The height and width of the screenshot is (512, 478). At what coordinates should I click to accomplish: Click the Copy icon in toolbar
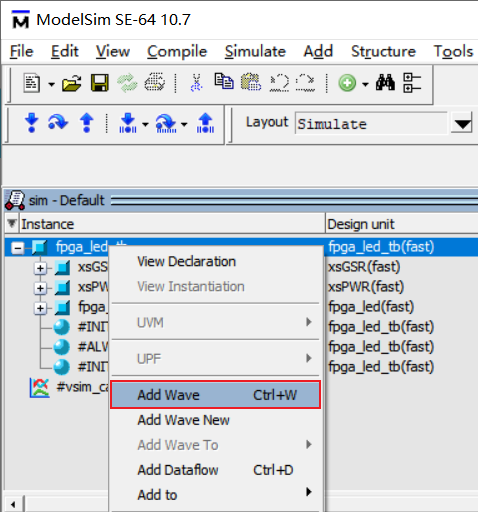tap(224, 81)
